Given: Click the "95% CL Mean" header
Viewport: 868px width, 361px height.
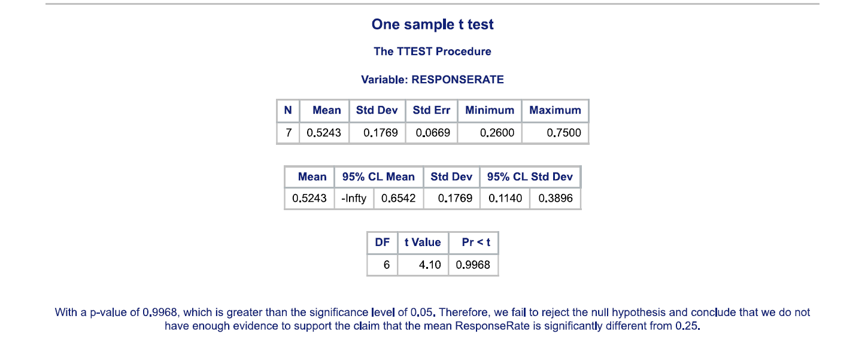Looking at the screenshot, I should coord(378,177).
